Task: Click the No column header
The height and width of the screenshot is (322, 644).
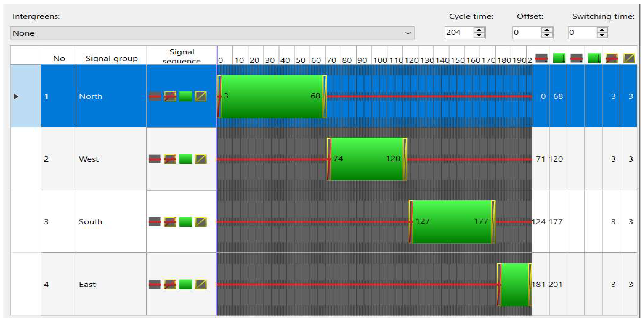Action: click(x=59, y=58)
